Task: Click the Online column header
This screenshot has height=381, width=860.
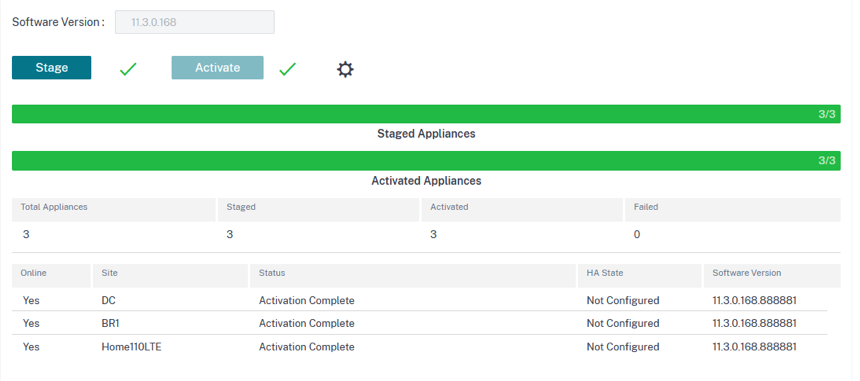Action: click(52, 276)
